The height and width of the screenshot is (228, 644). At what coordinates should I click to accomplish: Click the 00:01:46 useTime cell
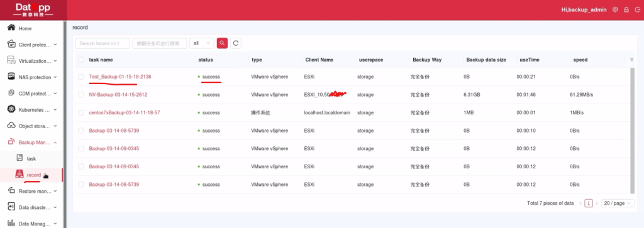526,95
